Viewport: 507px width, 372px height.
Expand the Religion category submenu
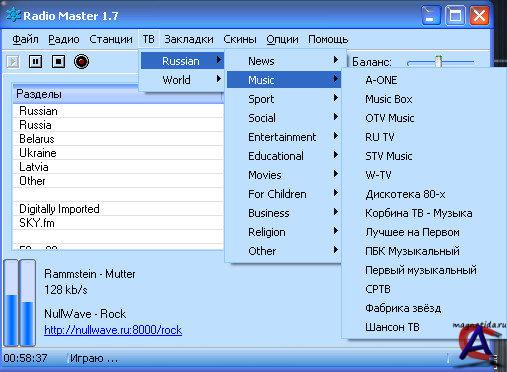pos(284,232)
